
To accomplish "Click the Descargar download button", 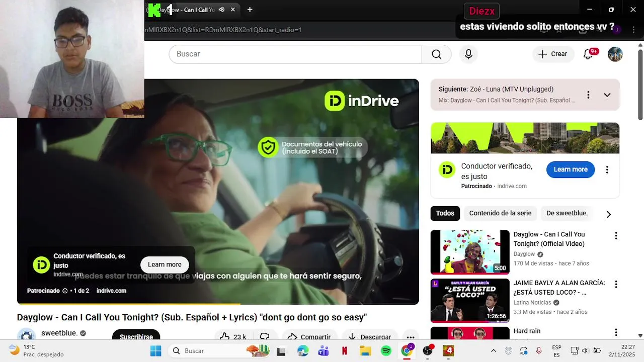I will [x=369, y=337].
